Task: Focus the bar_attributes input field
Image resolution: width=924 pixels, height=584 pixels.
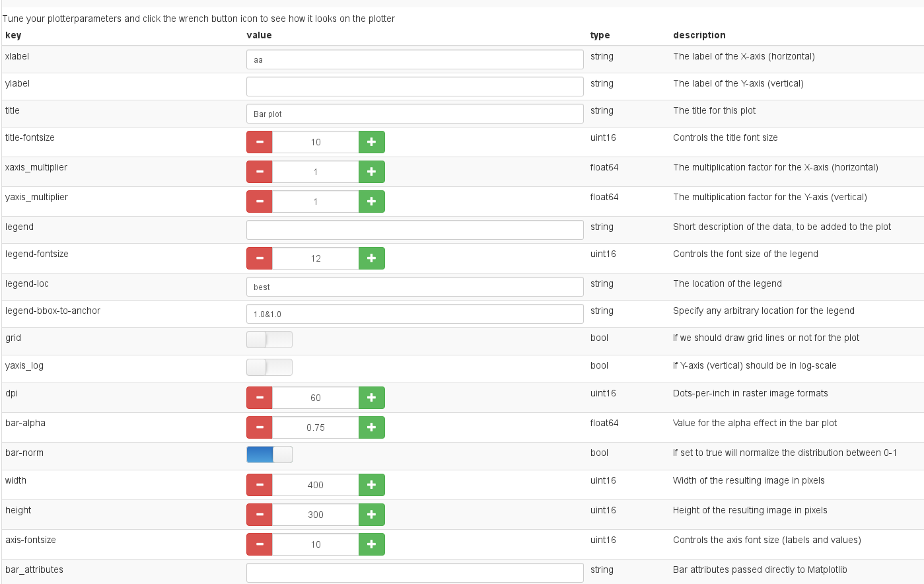Action: click(415, 573)
